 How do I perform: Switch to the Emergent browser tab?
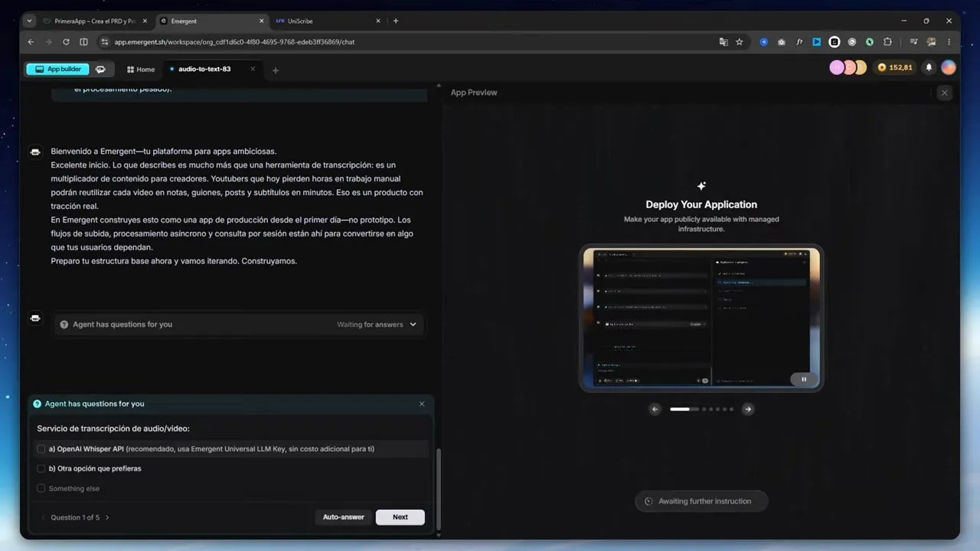pyautogui.click(x=211, y=21)
